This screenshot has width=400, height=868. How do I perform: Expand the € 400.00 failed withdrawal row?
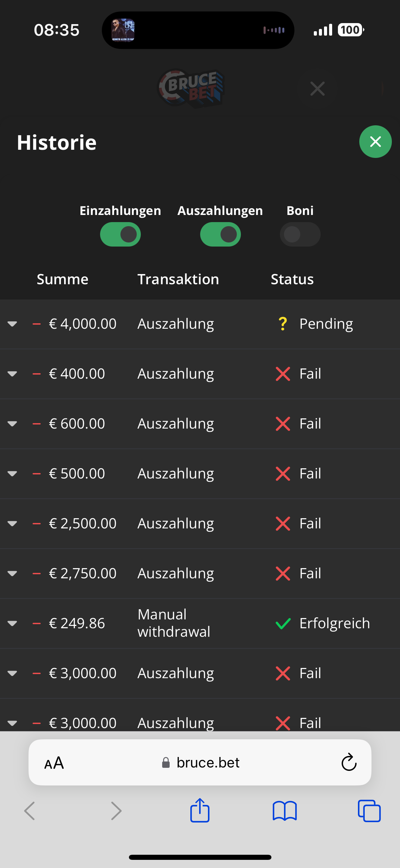(12, 374)
